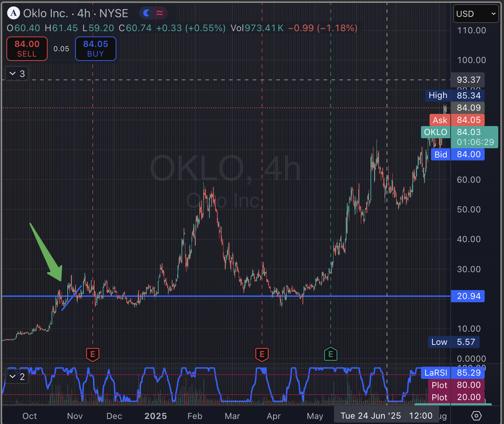Click the High 85.34 label
Viewport: 504px width, 424px height.
[x=455, y=95]
